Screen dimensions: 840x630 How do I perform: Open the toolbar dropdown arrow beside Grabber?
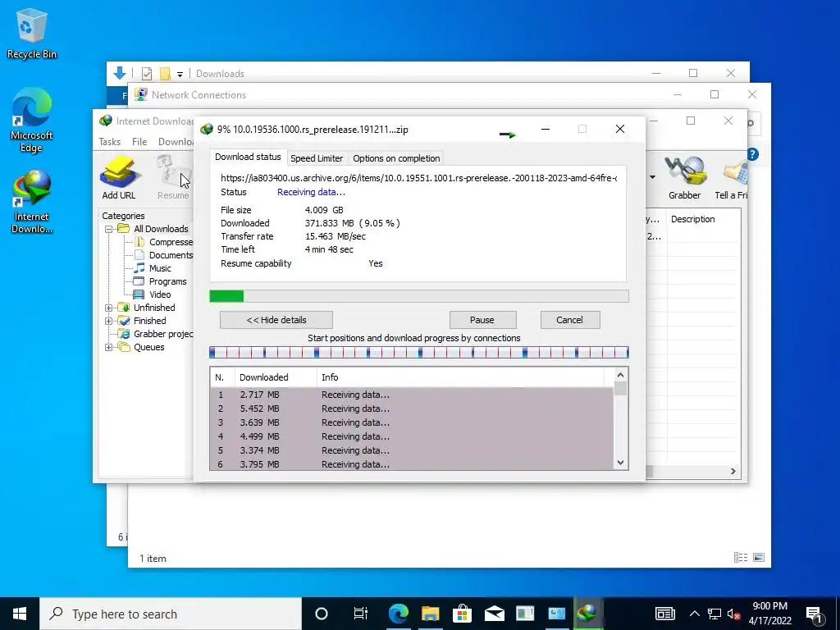coord(652,177)
